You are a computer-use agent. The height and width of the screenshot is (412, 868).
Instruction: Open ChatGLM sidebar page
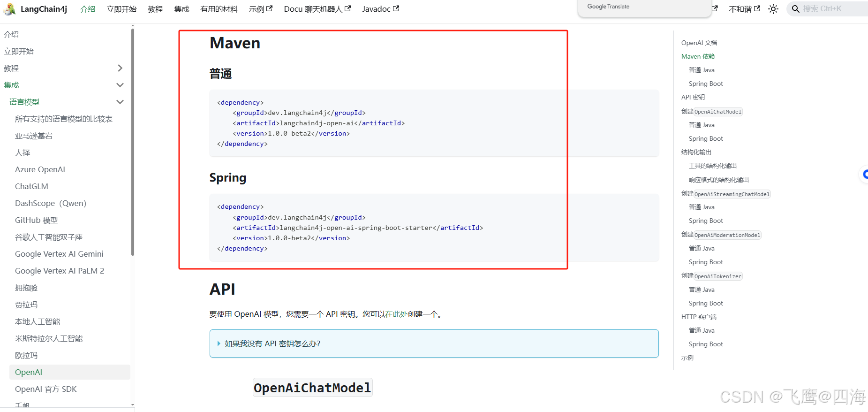pos(31,186)
